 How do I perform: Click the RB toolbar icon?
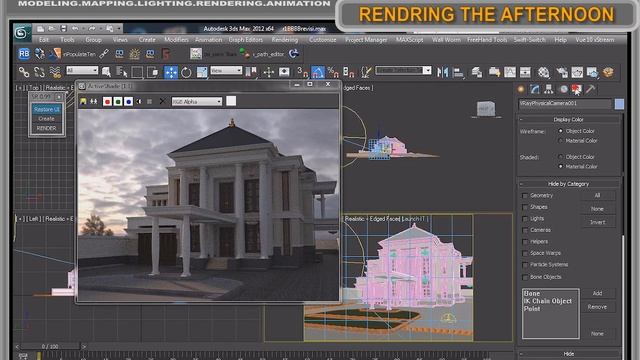pyautogui.click(x=24, y=53)
